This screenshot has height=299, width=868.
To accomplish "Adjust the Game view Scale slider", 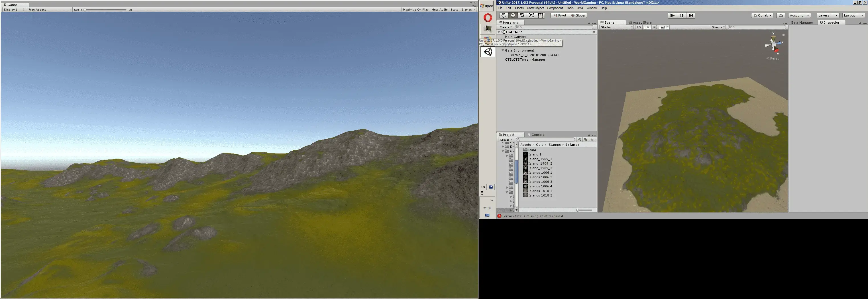I will pos(105,10).
